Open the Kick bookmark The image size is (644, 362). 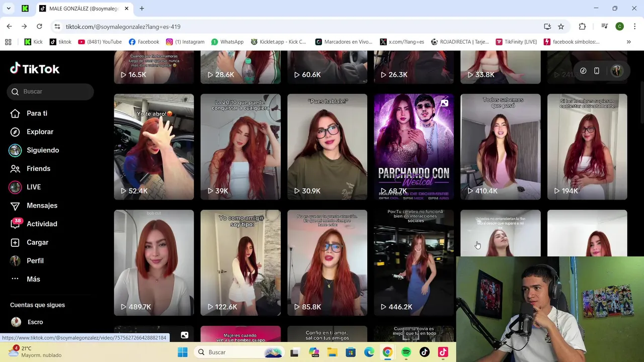(34, 42)
